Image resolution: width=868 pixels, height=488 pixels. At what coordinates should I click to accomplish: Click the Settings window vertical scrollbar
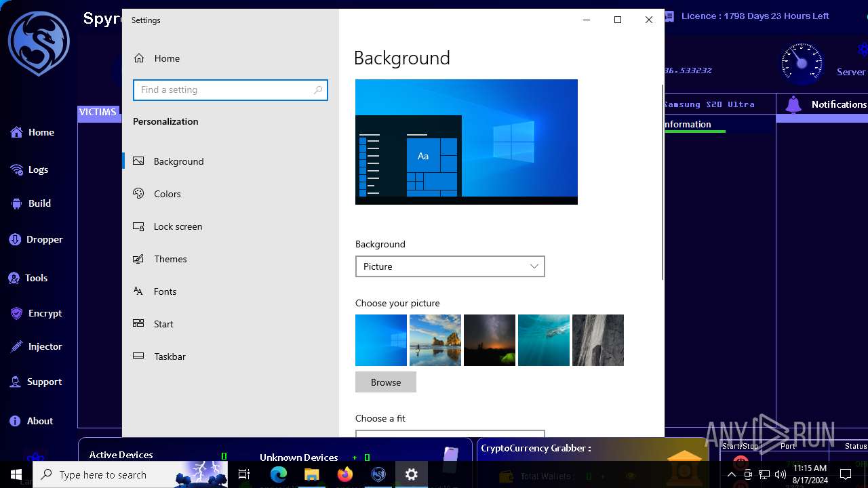point(663,182)
